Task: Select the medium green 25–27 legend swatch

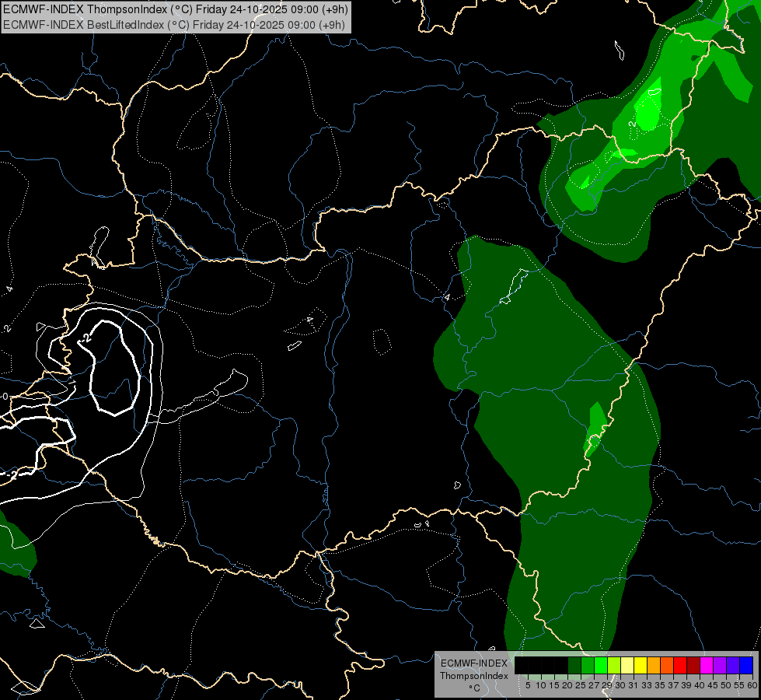Action: click(x=588, y=665)
